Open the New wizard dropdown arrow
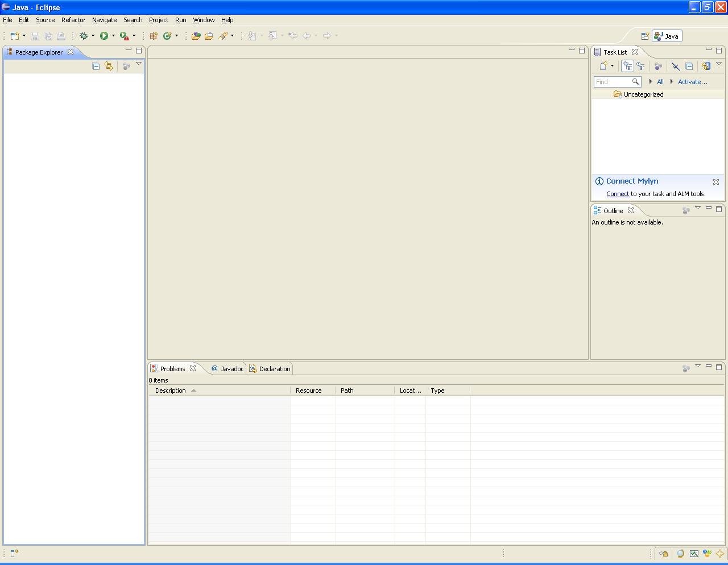The height and width of the screenshot is (565, 728). coord(24,35)
